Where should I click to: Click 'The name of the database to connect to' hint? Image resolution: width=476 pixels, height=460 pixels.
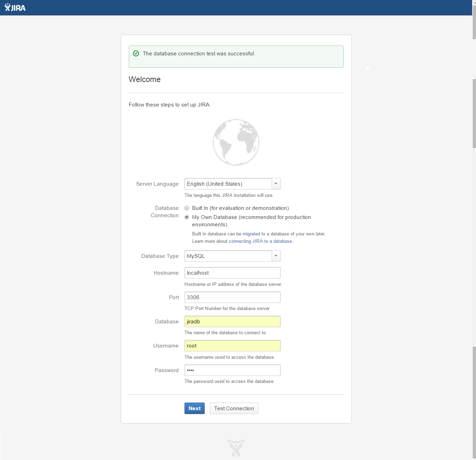coord(225,333)
